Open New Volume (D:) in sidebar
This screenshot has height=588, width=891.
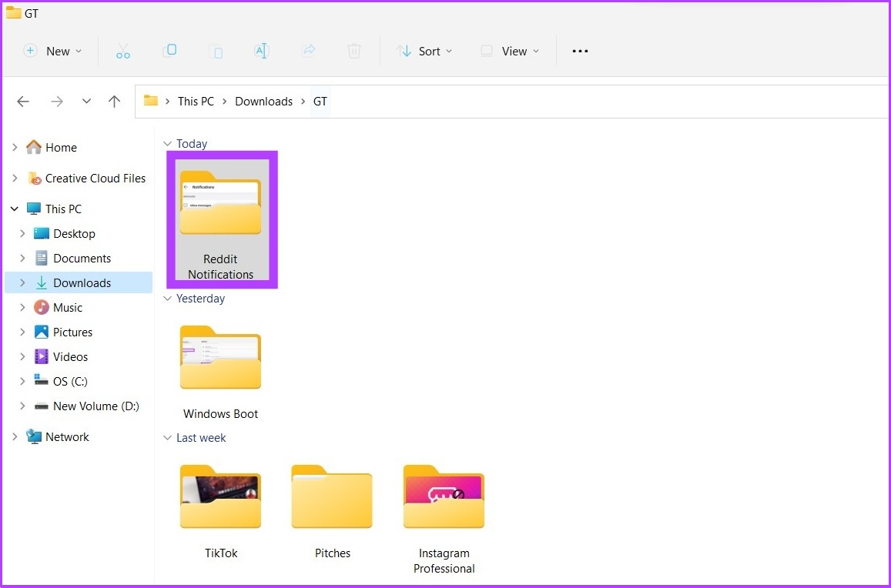click(95, 406)
